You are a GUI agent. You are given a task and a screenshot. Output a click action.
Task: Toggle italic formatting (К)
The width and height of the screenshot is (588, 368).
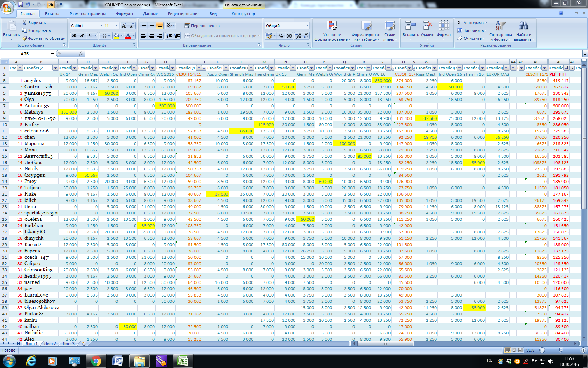[x=82, y=36]
